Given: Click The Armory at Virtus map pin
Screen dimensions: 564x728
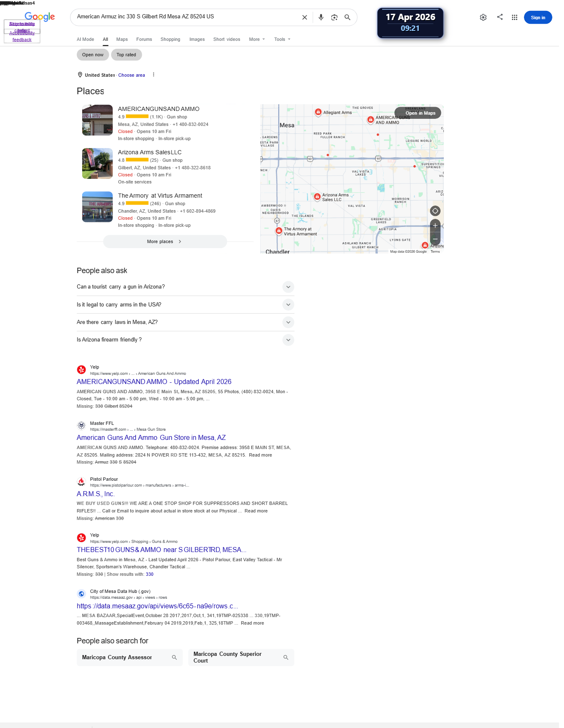Looking at the screenshot, I should coord(279,231).
